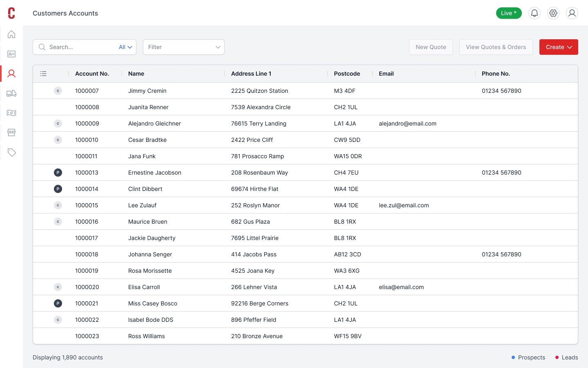Open the store sidebar icon

(11, 132)
